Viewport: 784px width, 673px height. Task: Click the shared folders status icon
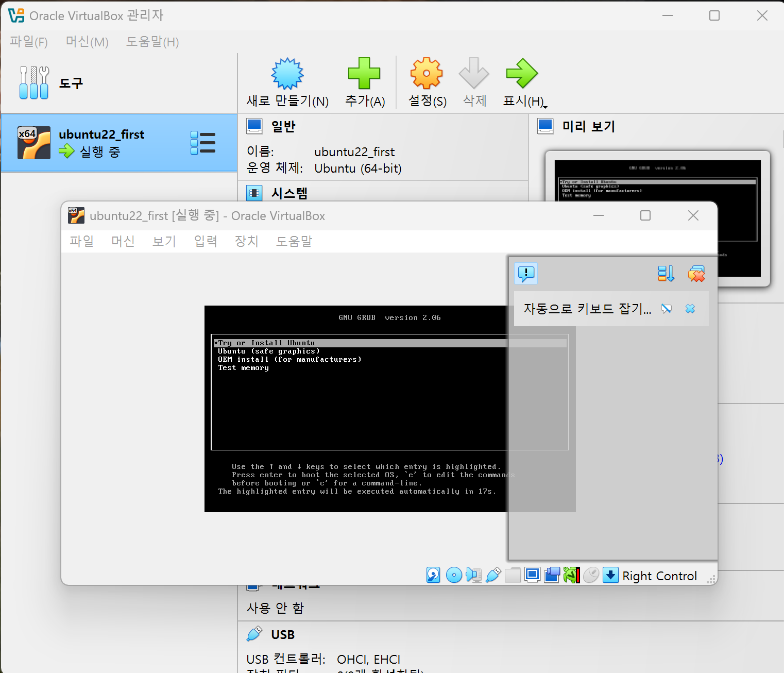(513, 575)
